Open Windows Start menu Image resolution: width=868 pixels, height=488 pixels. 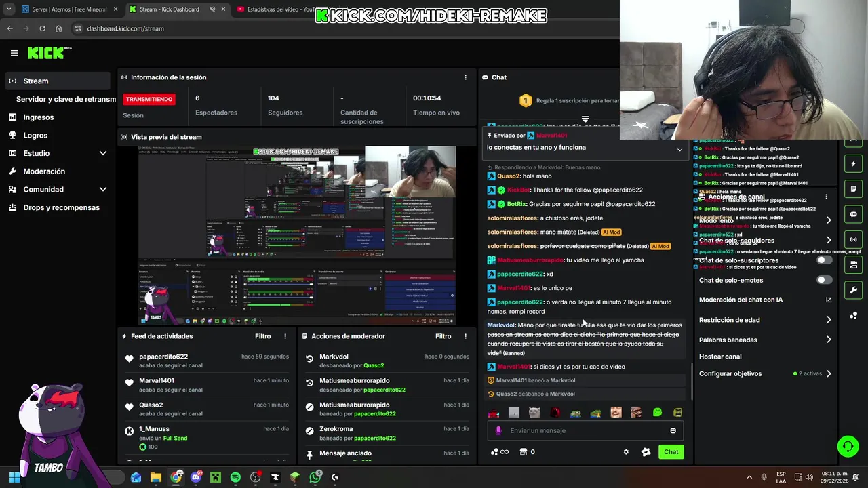(14, 477)
